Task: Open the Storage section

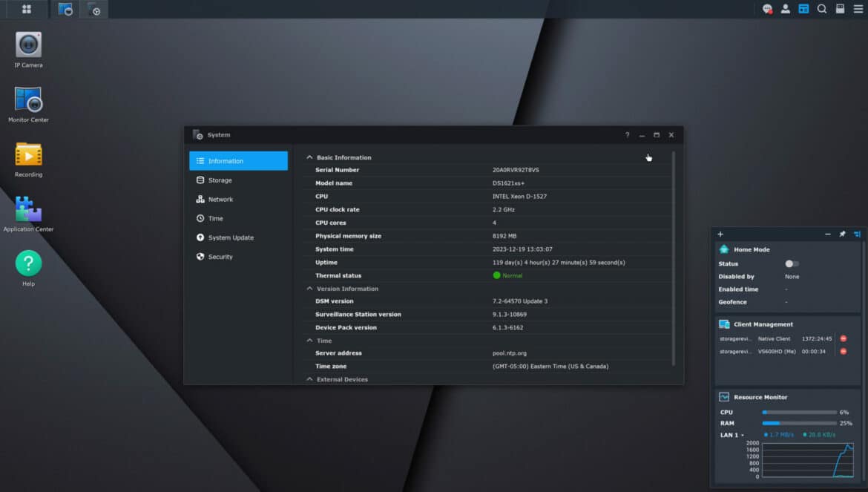Action: [239, 180]
